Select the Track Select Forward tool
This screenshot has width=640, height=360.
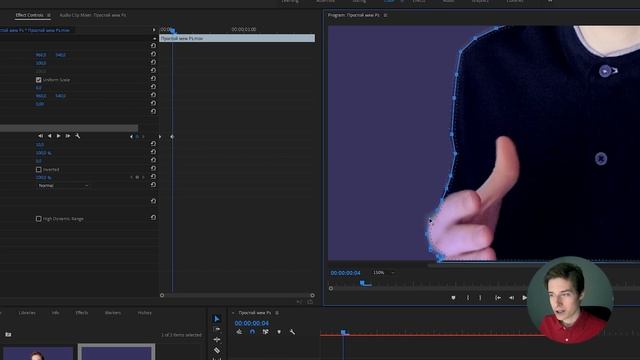click(x=217, y=329)
